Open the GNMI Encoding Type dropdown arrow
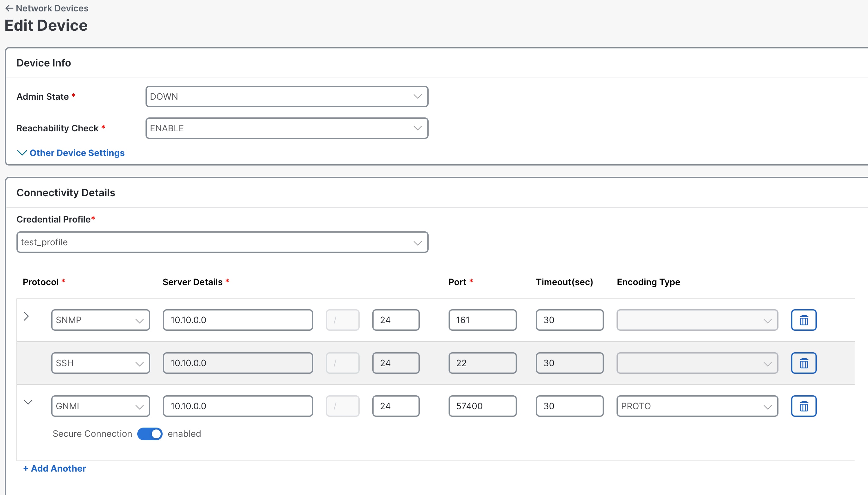 (x=768, y=406)
